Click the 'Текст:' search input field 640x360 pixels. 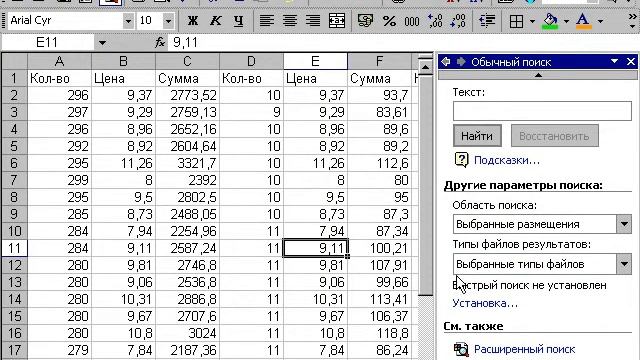point(542,111)
